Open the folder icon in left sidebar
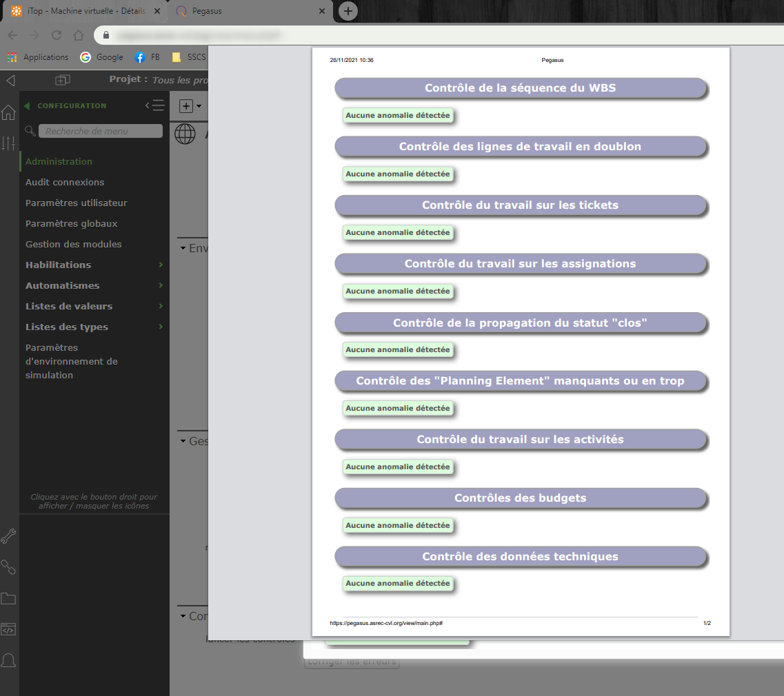Screen dimensions: 784x696 pyautogui.click(x=8, y=598)
